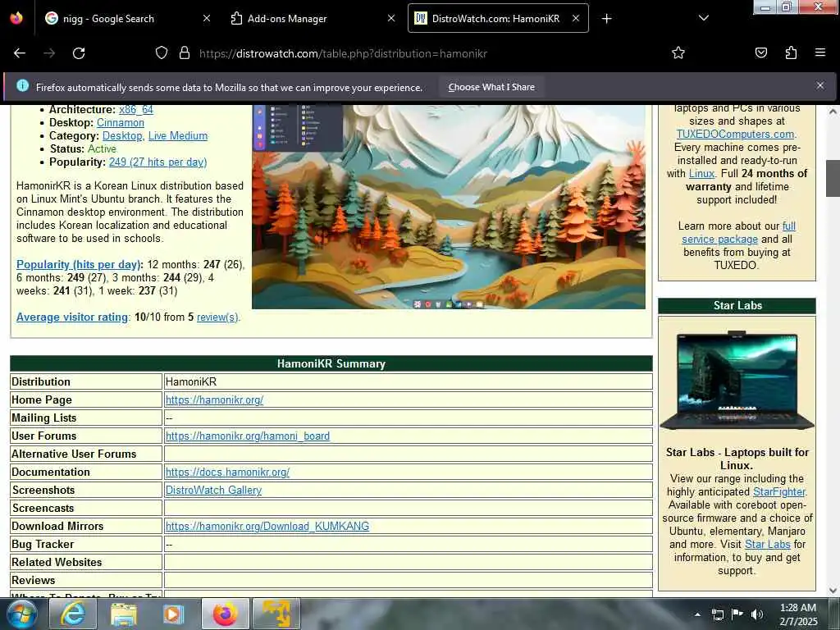Screen dimensions: 840x630
Task: Open the tracking protection shield icon
Action: coord(162,53)
